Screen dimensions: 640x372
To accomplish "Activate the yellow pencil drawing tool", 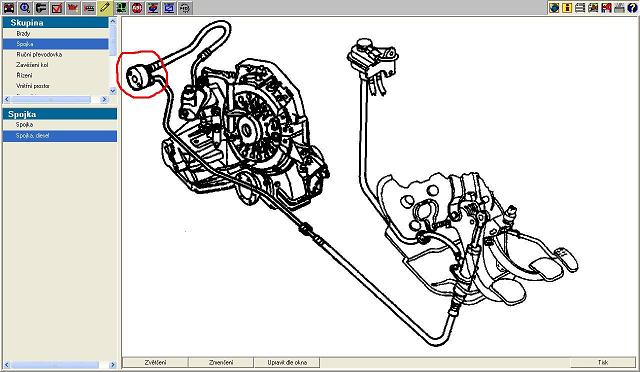I will coord(105,8).
